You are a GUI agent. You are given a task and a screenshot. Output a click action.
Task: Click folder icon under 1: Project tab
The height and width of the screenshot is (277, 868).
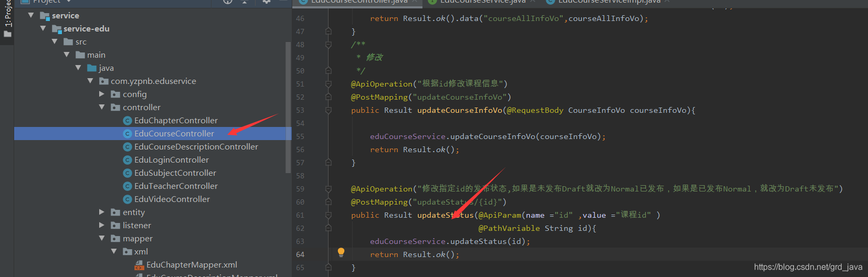[x=7, y=34]
